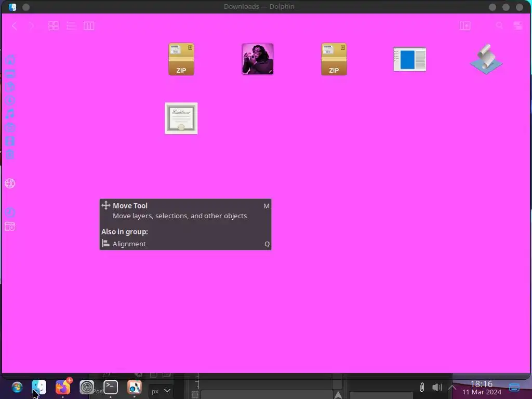Launch Firefox from the taskbar
This screenshot has width=532, height=399.
pos(63,387)
